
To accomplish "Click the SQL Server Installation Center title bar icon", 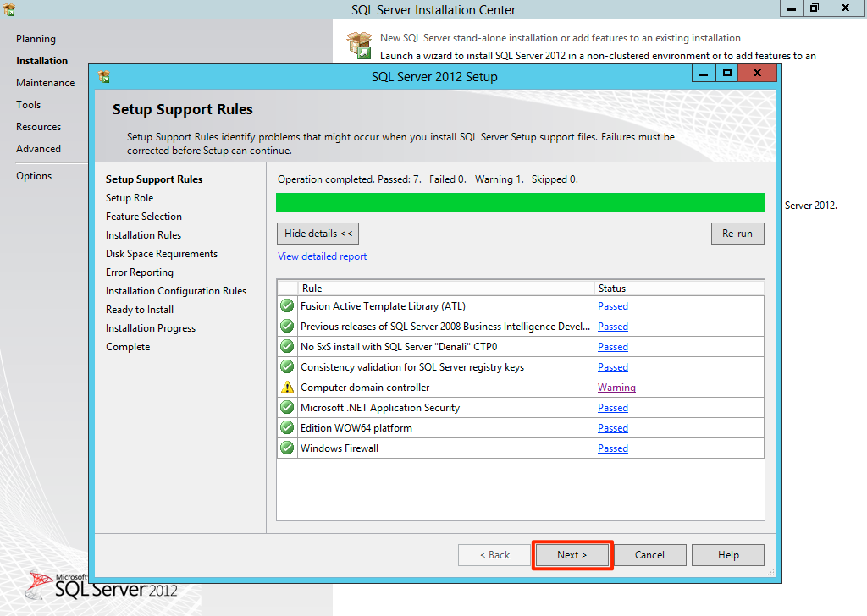I will point(8,8).
